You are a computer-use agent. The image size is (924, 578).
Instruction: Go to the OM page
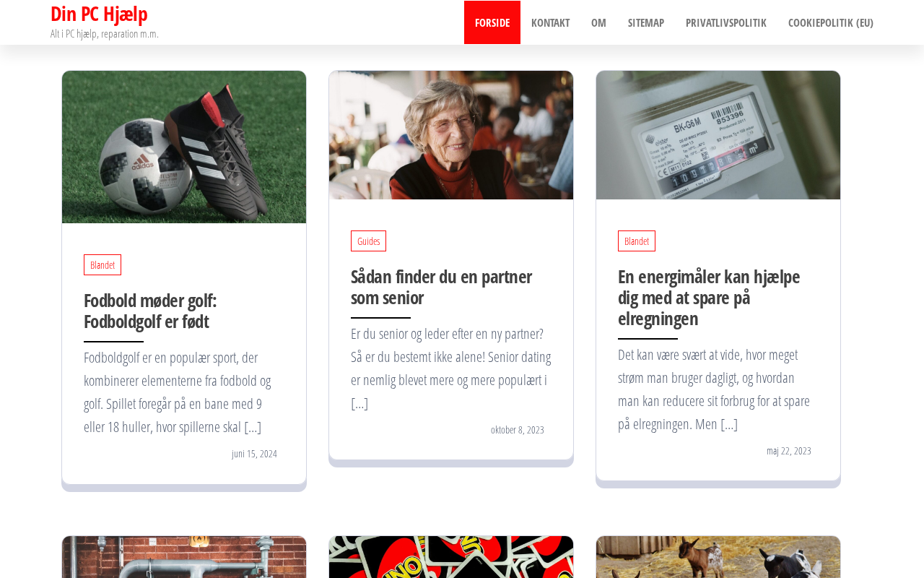point(598,22)
